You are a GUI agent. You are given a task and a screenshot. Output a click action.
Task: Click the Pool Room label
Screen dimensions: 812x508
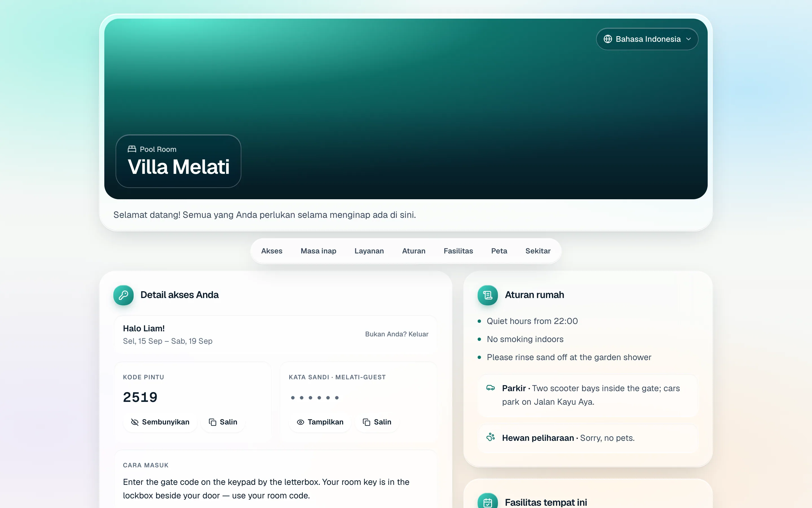[x=158, y=149]
